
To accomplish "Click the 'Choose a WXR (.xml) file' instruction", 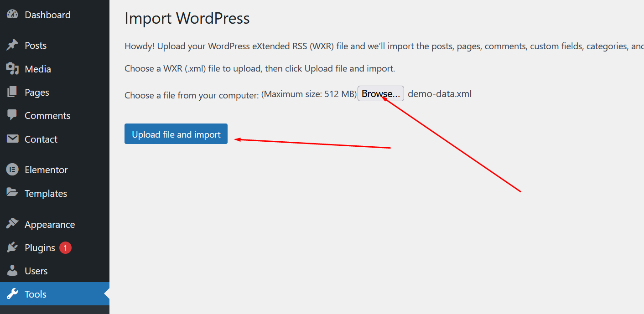I will point(260,69).
